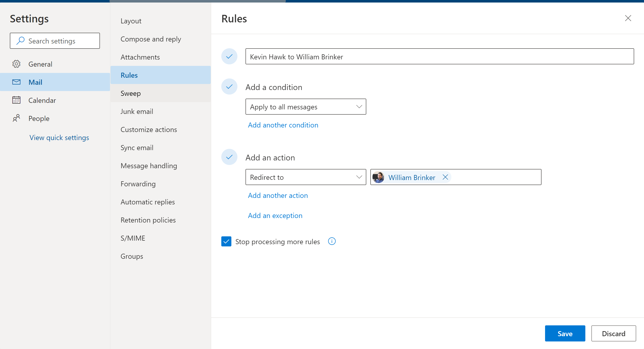
Task: Click the William Brinker recipient name
Action: pyautogui.click(x=412, y=178)
